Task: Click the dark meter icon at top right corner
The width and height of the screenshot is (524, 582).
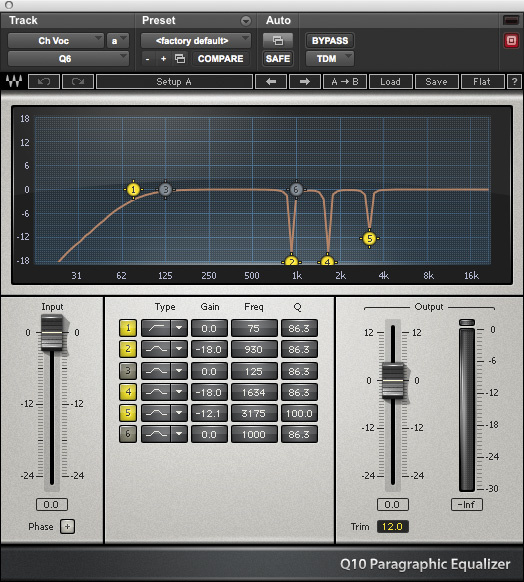Action: (x=511, y=20)
